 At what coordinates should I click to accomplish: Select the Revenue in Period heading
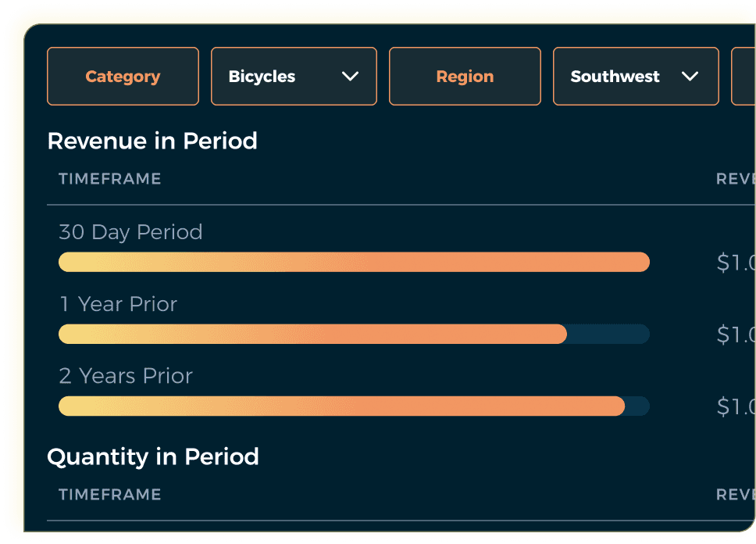click(152, 141)
